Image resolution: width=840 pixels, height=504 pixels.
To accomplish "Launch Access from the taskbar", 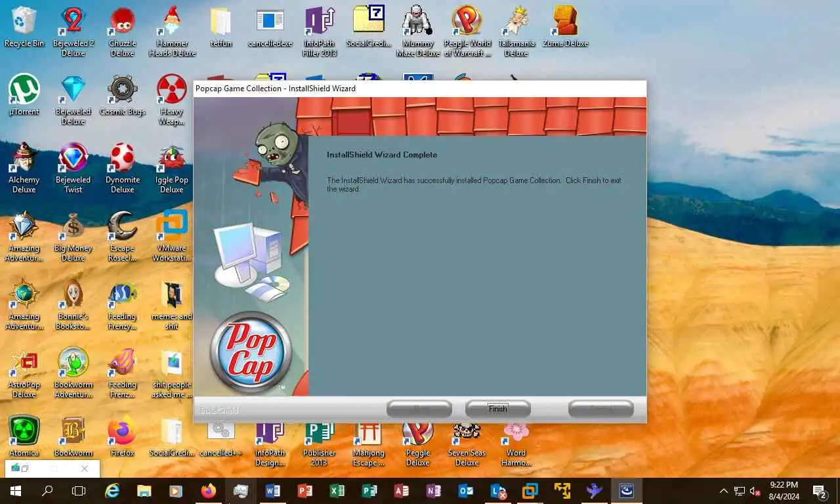I will click(x=402, y=491).
